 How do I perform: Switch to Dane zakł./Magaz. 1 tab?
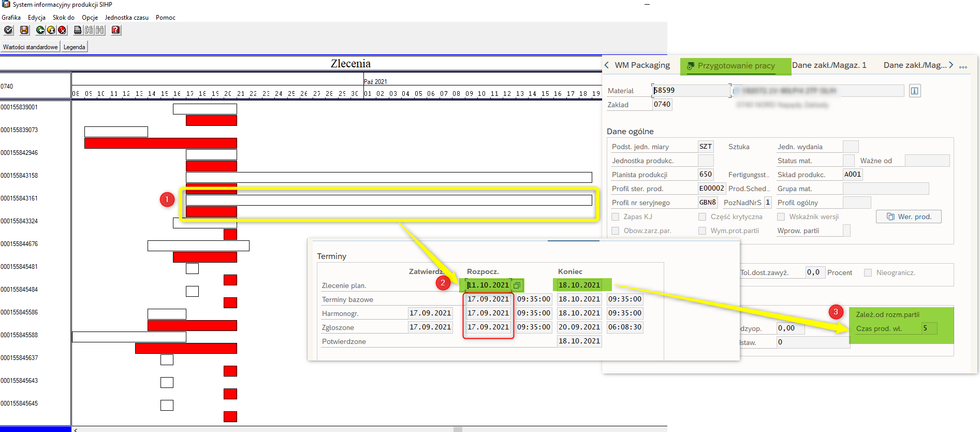point(829,65)
